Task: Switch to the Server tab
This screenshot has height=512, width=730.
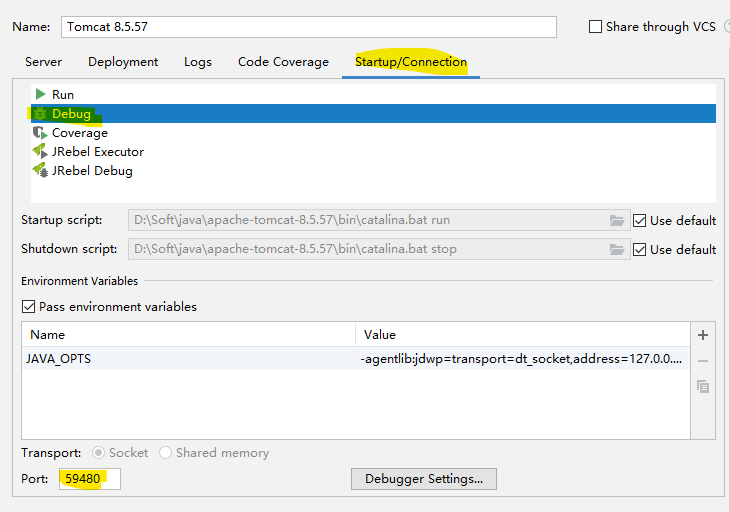Action: click(43, 62)
